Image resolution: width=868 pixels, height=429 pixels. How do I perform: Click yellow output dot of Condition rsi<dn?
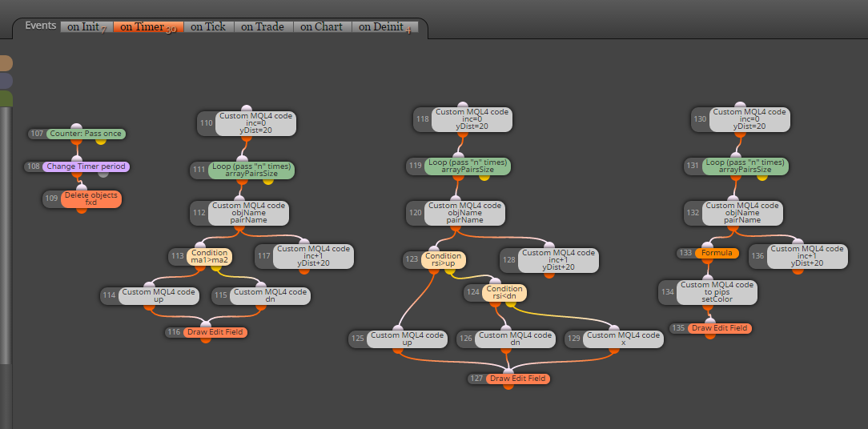tap(510, 303)
